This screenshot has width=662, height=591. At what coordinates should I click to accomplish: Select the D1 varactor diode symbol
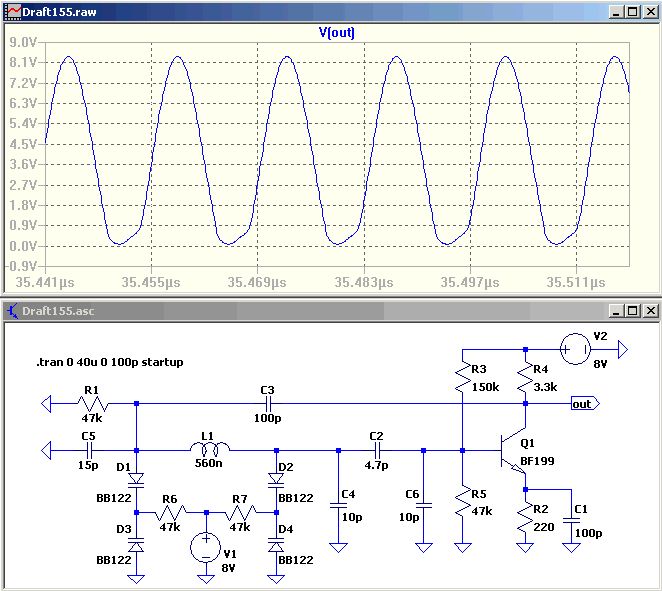coord(136,480)
